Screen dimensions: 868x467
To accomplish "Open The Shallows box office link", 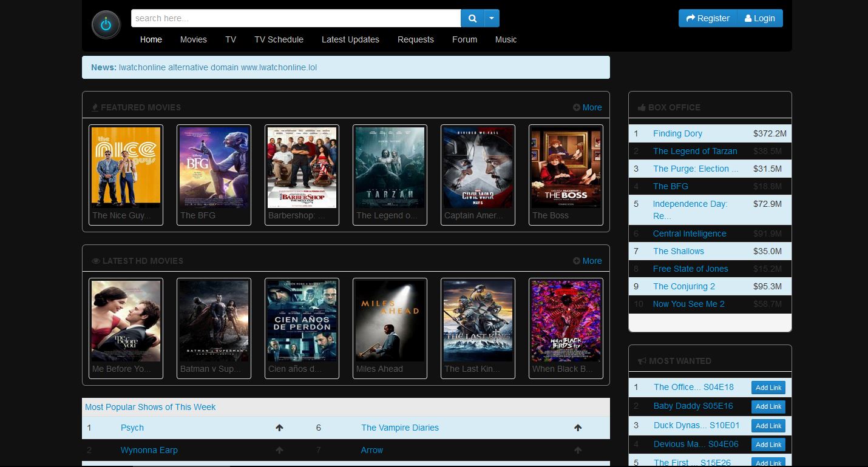I will [x=679, y=251].
